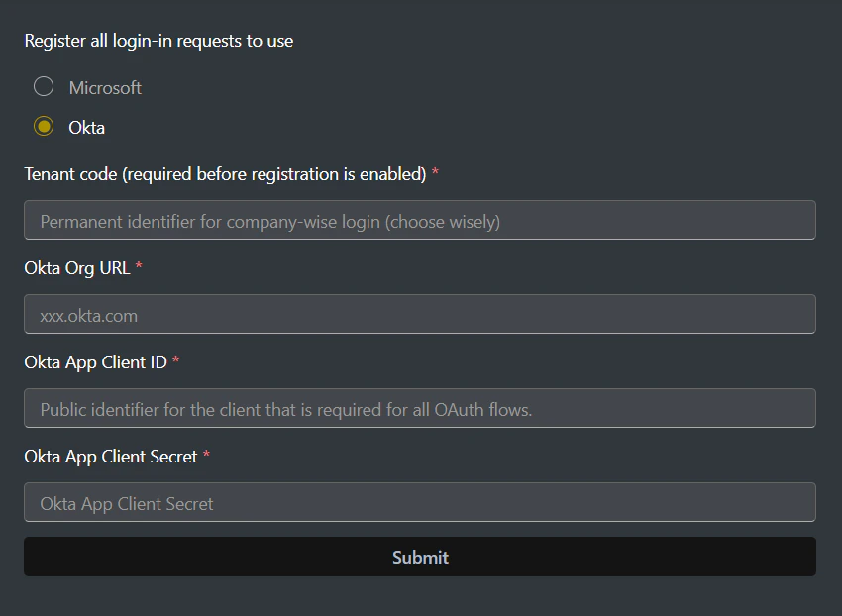The image size is (842, 616).
Task: Activate the Okta App Client Secret field
Action: coord(420,502)
